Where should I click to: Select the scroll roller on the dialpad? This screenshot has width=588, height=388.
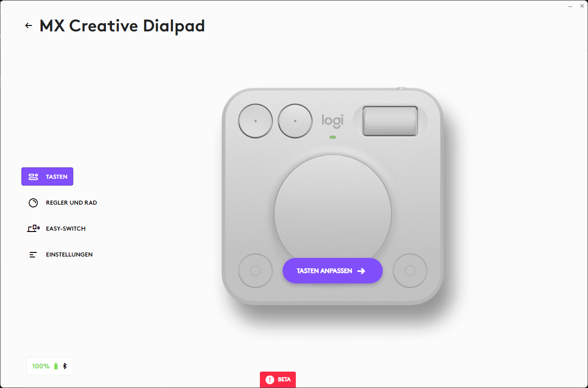(390, 121)
